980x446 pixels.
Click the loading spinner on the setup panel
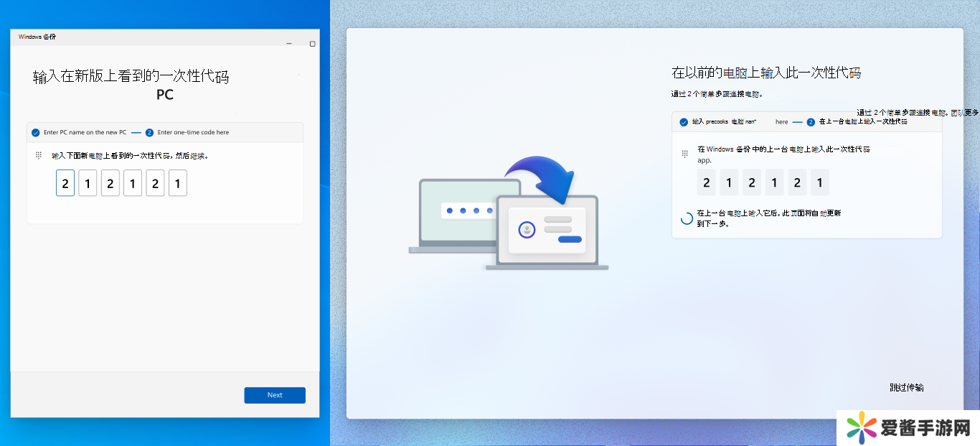point(687,218)
